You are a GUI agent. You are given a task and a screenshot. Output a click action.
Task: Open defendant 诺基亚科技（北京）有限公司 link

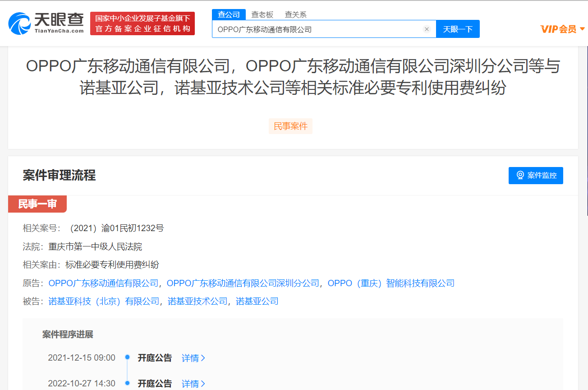(x=104, y=301)
